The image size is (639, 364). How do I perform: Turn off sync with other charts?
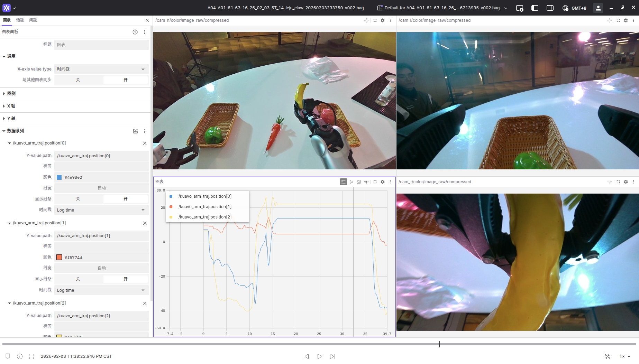[x=78, y=80]
